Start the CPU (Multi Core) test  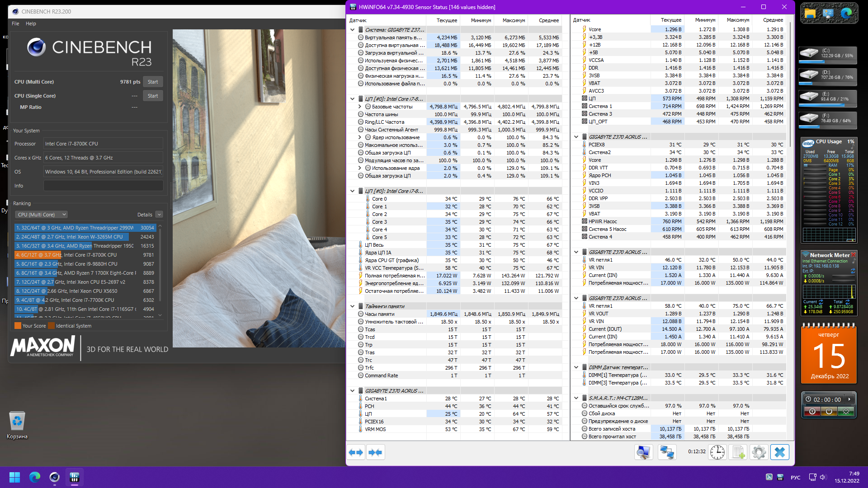click(x=153, y=82)
